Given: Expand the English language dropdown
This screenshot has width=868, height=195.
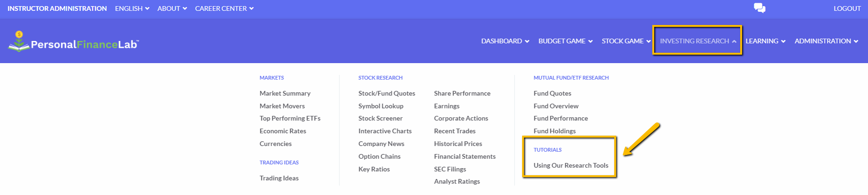Looking at the screenshot, I should [x=132, y=8].
